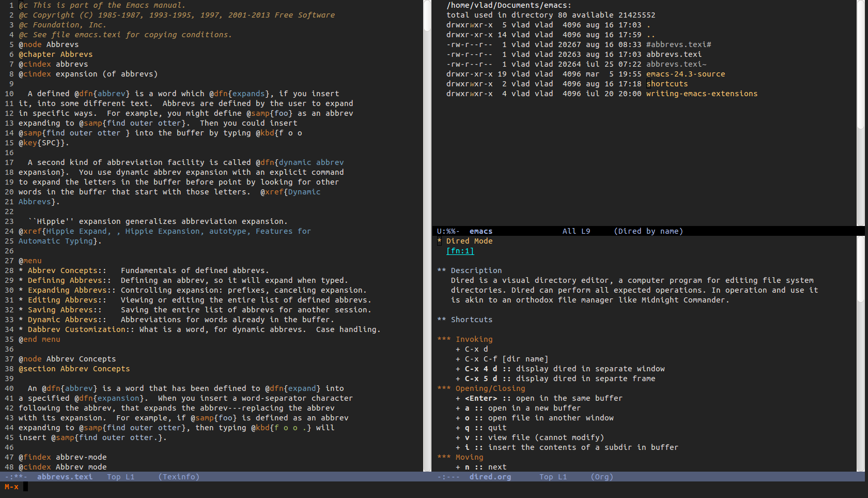The height and width of the screenshot is (498, 868).
Task: Click the 'a :: open in a new buffer' item
Action: coord(518,408)
